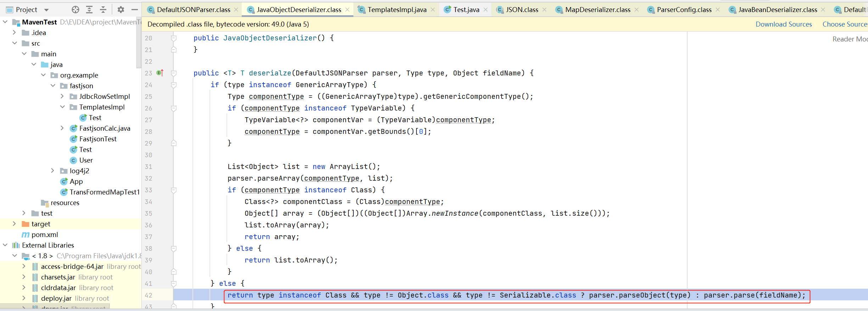Expand the JdbcRowSetImpl package

coord(62,96)
